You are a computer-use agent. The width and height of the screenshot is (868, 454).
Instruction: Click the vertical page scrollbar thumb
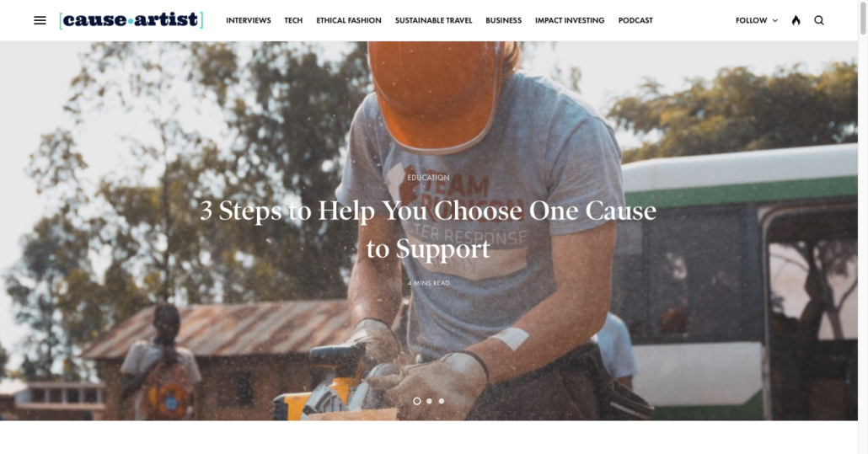click(863, 18)
